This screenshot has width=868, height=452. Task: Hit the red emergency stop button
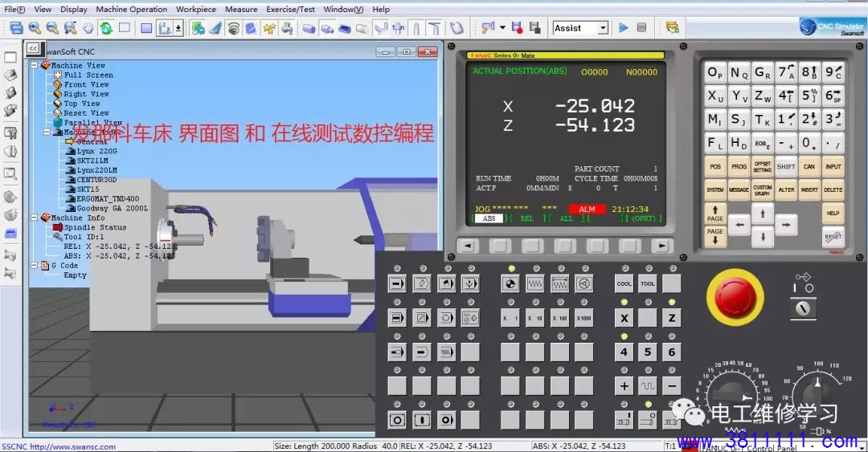pyautogui.click(x=735, y=297)
